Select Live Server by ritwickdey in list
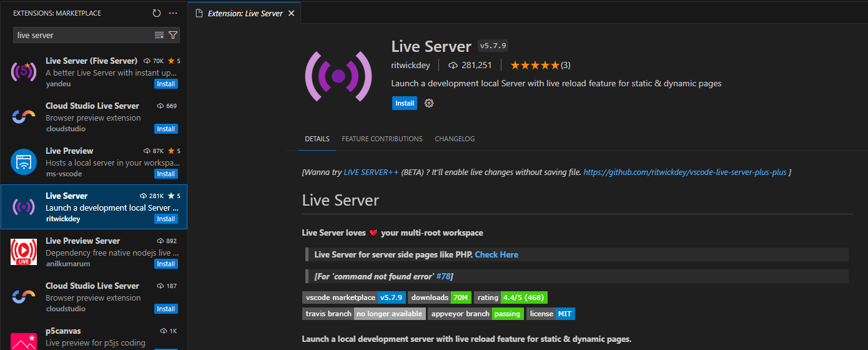Screen dimensions: 868x350 pyautogui.click(x=94, y=207)
